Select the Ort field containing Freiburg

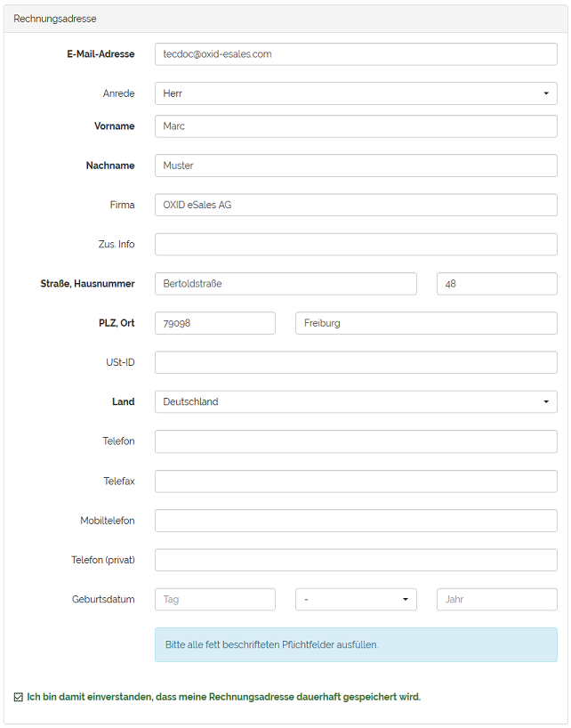tap(426, 323)
